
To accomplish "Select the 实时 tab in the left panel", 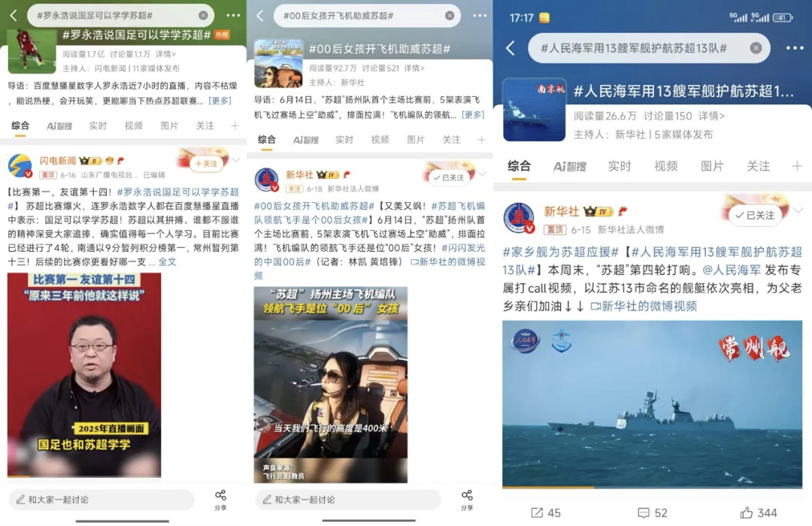I will click(x=97, y=125).
